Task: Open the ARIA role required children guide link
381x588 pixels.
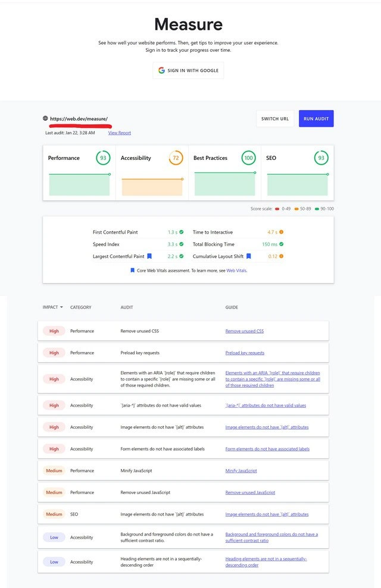Action: (273, 379)
